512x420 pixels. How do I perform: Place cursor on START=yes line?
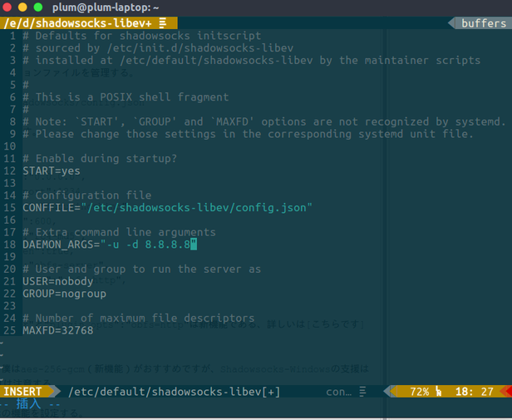pos(51,170)
